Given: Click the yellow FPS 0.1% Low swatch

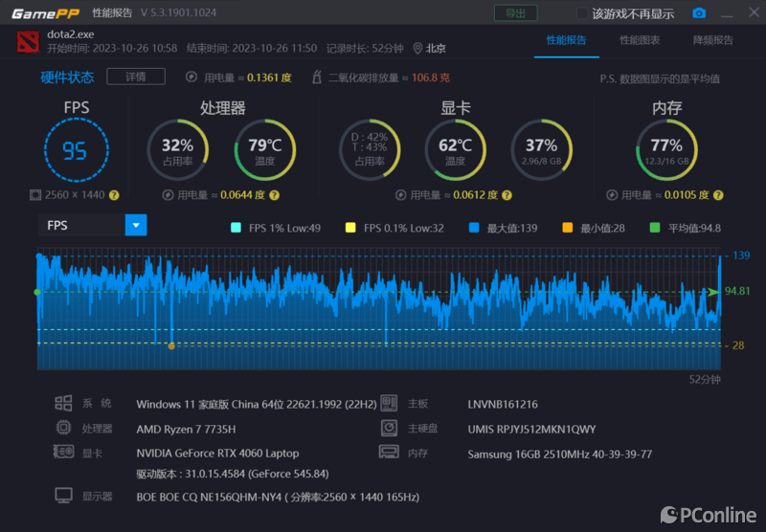Looking at the screenshot, I should pos(350,228).
